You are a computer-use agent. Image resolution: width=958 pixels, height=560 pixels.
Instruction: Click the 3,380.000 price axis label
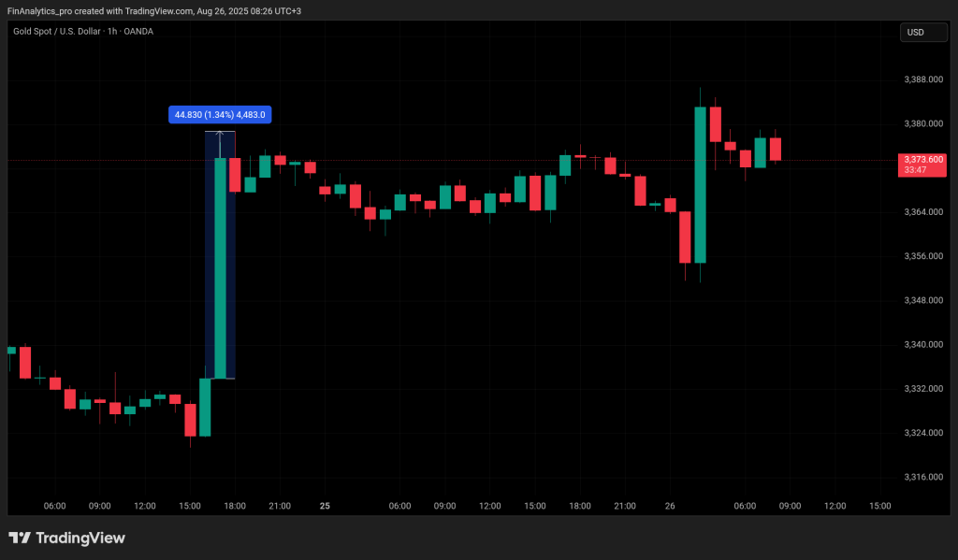click(923, 123)
